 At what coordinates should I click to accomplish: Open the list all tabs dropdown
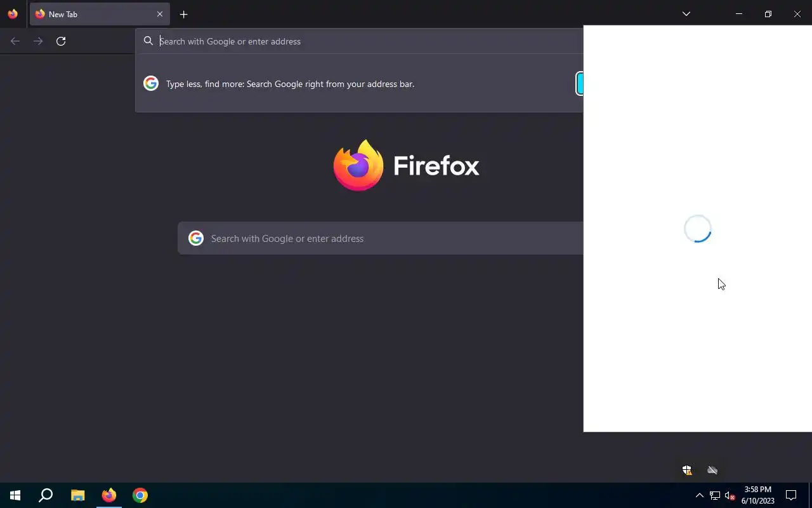(686, 14)
